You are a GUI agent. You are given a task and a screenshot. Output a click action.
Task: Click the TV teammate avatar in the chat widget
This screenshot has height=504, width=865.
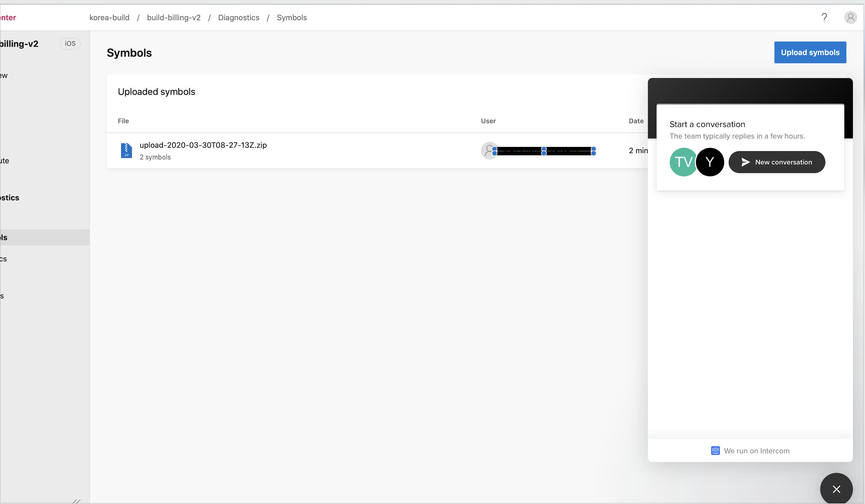pos(683,162)
